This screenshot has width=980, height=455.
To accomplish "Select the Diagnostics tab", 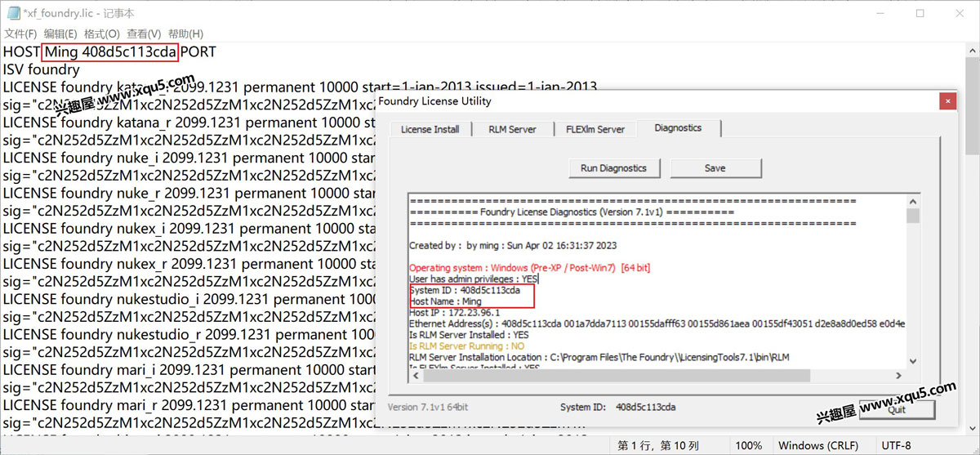I will [x=678, y=127].
